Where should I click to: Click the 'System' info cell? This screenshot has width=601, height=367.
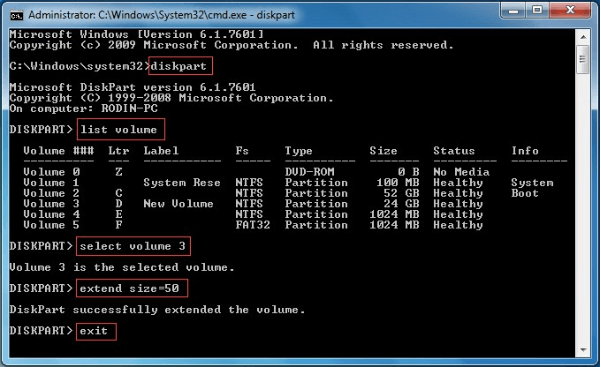[532, 183]
